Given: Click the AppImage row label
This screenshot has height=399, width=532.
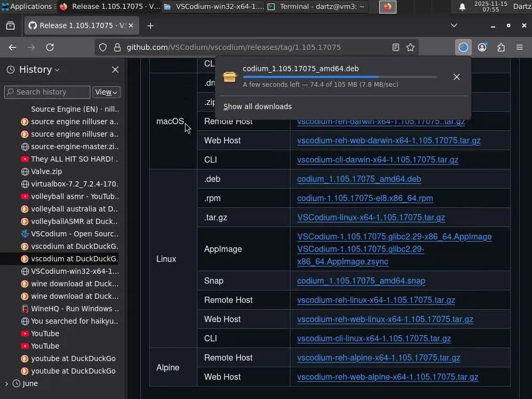Looking at the screenshot, I should pyautogui.click(x=223, y=249).
